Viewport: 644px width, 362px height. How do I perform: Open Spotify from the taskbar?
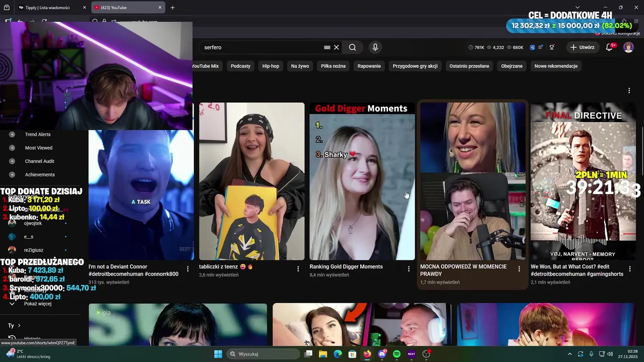(396, 354)
